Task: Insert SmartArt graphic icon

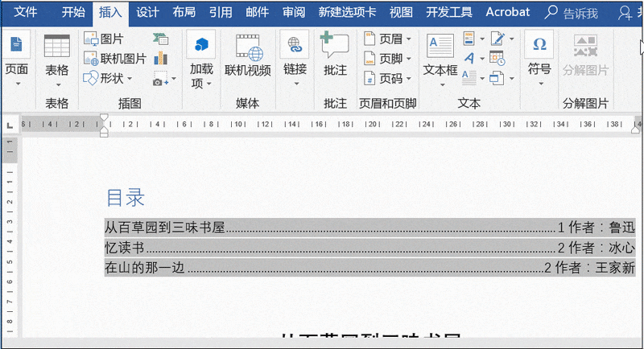Action: [160, 39]
